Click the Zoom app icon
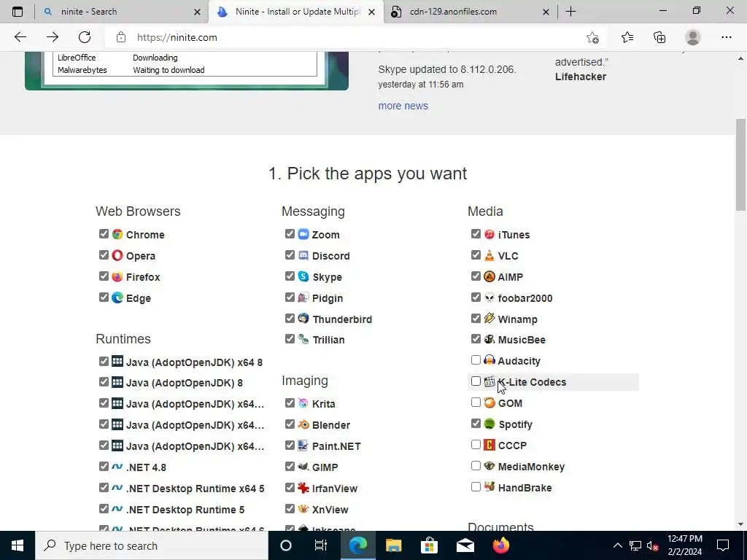The image size is (747, 560). click(303, 234)
